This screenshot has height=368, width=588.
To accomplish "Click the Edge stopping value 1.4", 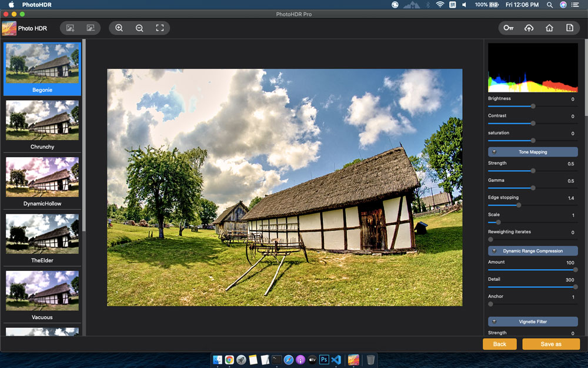I will (x=571, y=198).
